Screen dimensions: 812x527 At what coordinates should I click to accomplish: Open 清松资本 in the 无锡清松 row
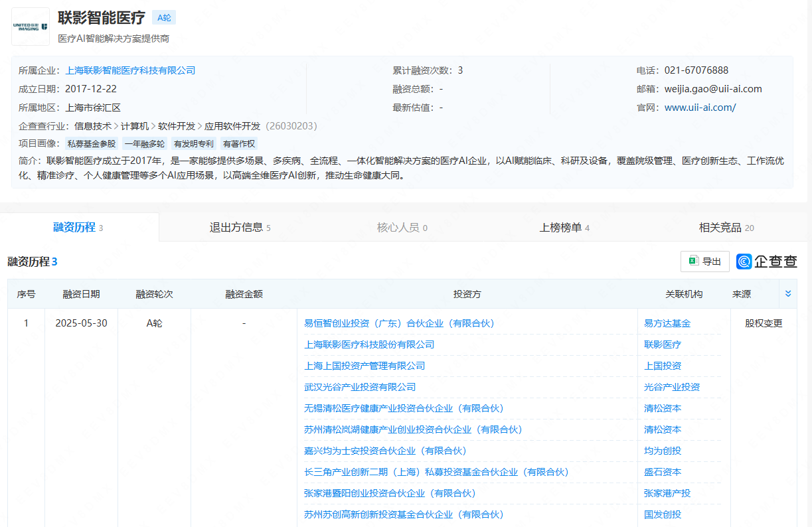coord(663,408)
